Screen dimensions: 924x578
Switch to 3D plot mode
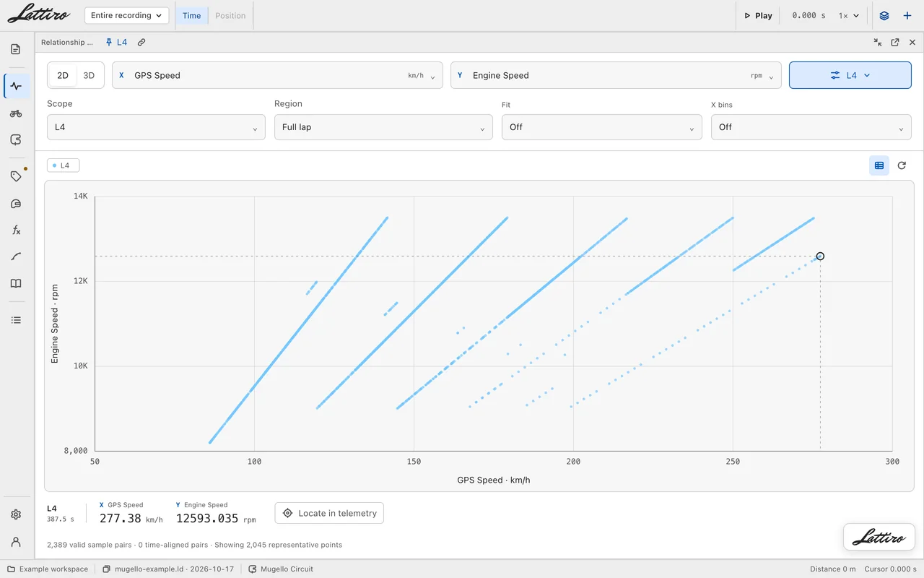tap(89, 75)
